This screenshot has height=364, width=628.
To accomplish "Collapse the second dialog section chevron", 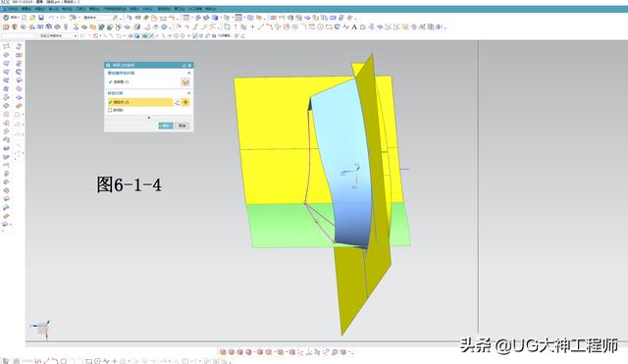I will tap(189, 93).
